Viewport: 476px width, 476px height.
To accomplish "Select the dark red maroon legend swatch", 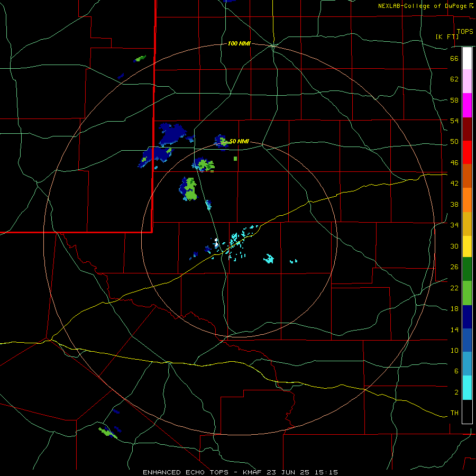I will (x=467, y=129).
